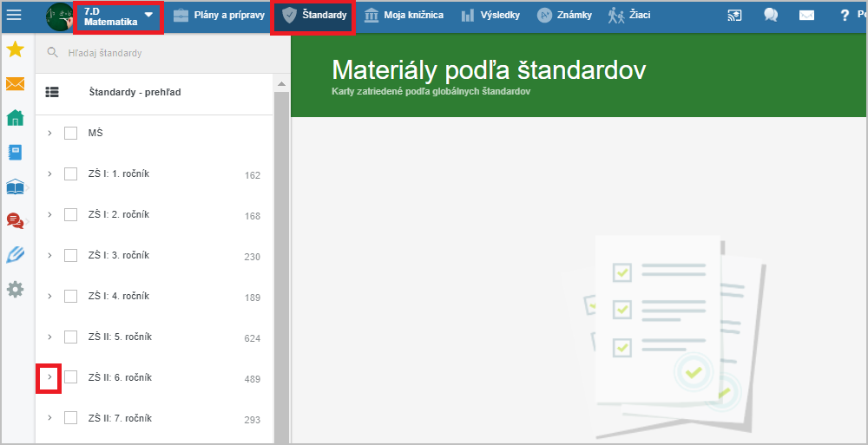This screenshot has height=445, width=868.
Task: Click the count 230
Action: click(253, 257)
